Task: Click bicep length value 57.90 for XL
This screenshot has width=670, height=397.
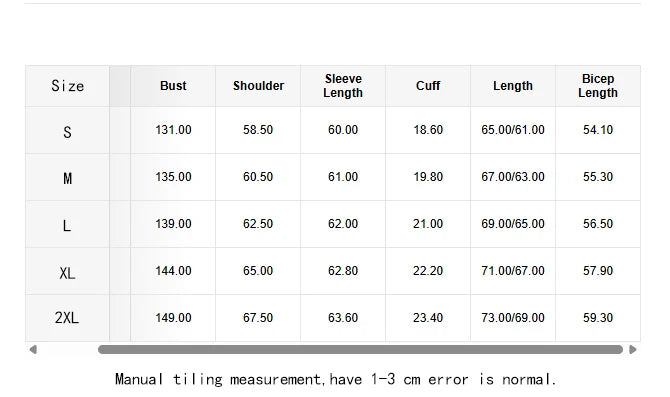Action: click(x=598, y=271)
